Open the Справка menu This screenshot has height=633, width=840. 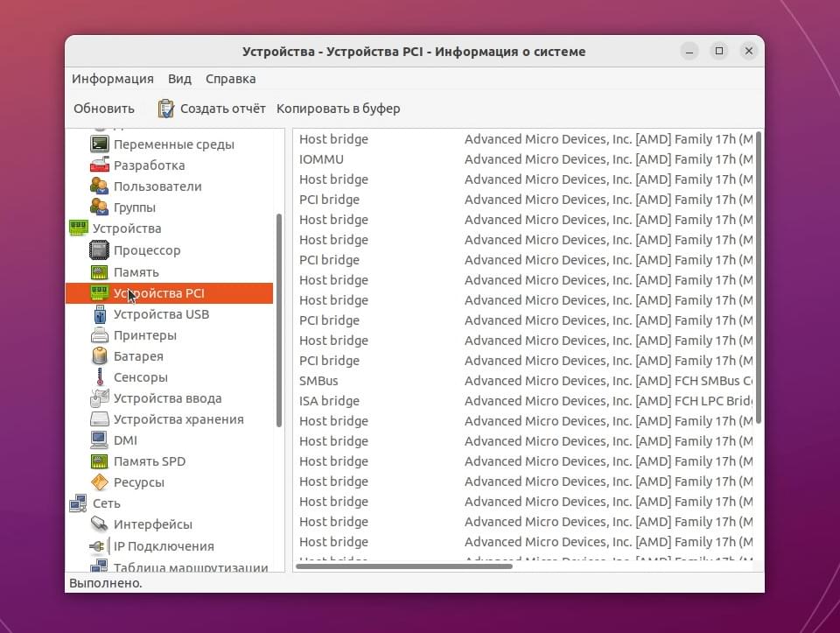(x=230, y=79)
